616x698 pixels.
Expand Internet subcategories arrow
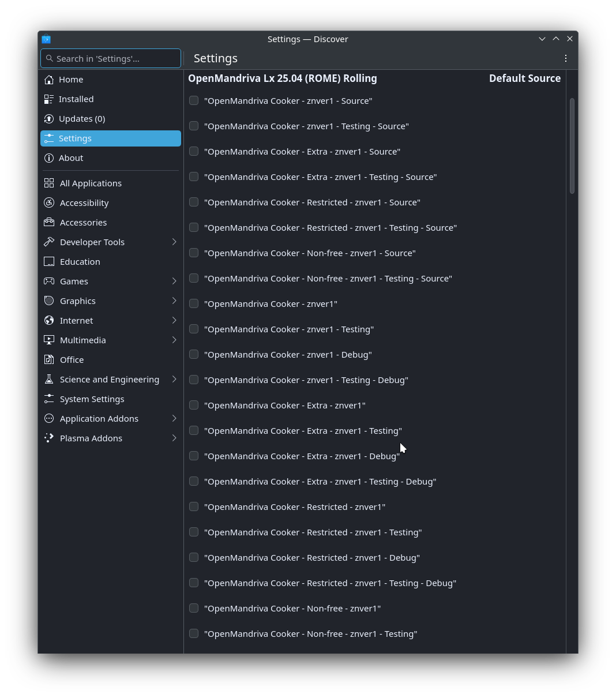point(174,321)
